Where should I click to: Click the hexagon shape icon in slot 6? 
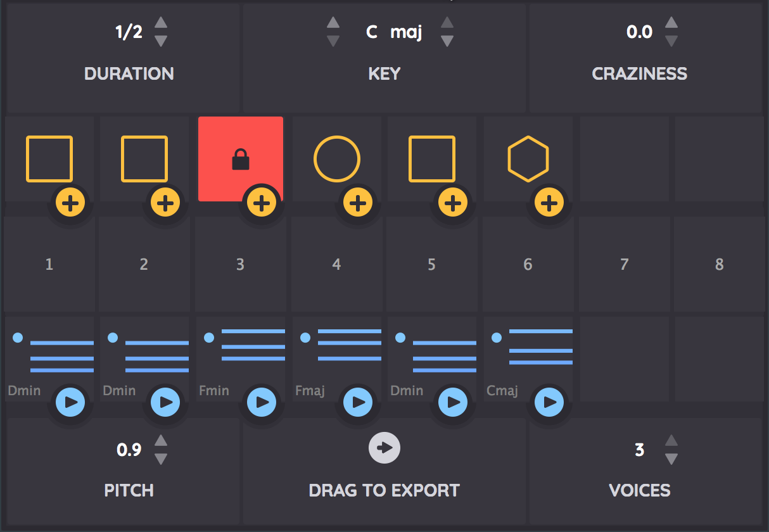(528, 159)
